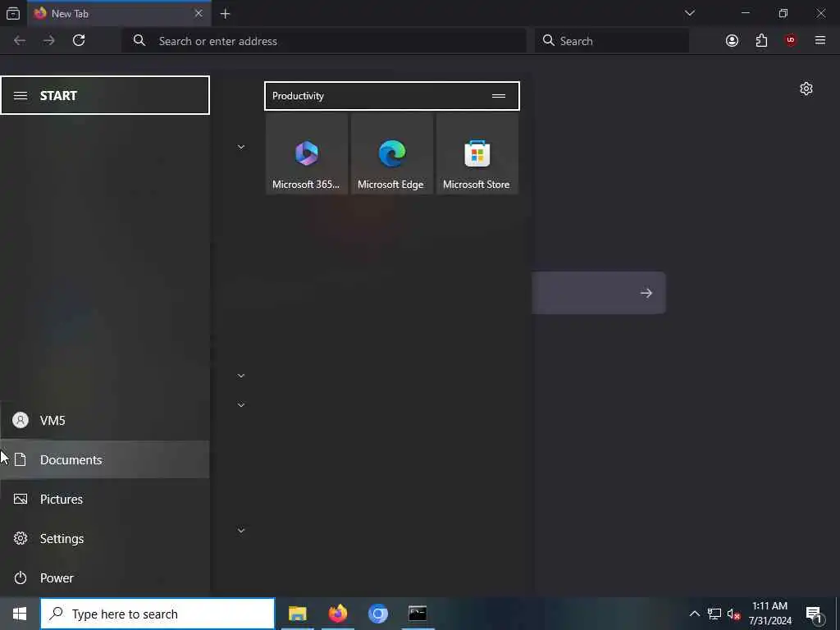
Task: Open a new Firefox tab
Action: coord(226,14)
